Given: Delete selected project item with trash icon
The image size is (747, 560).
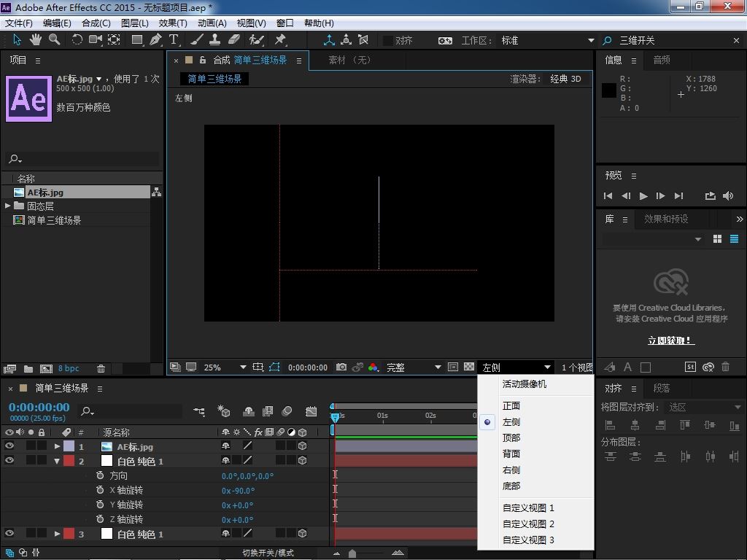Looking at the screenshot, I should point(101,369).
